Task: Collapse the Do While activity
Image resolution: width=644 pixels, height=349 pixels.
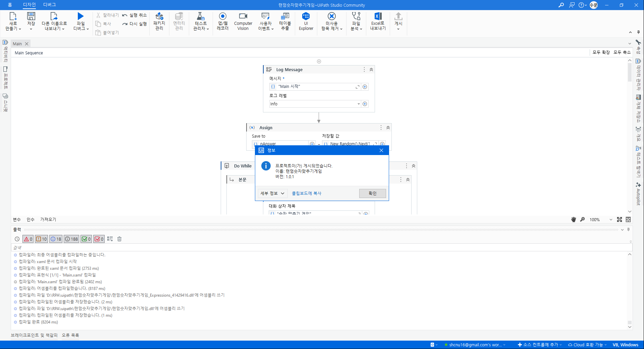Action: click(x=414, y=166)
